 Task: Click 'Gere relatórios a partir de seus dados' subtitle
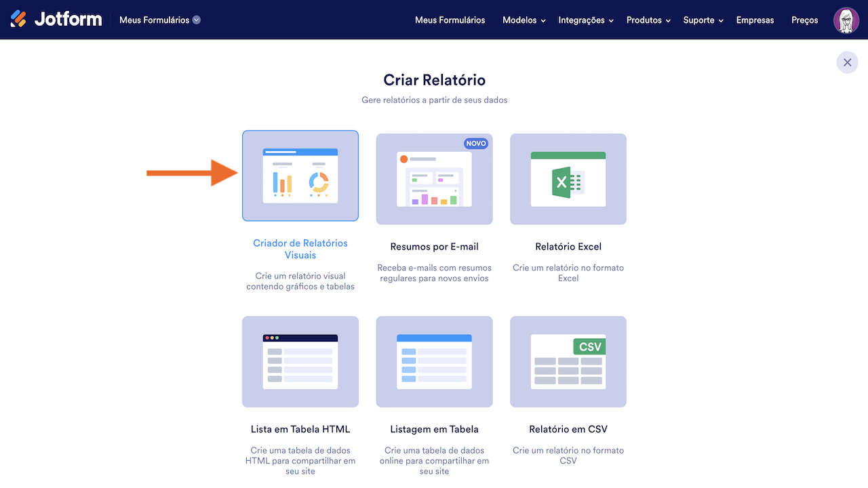[x=434, y=100]
